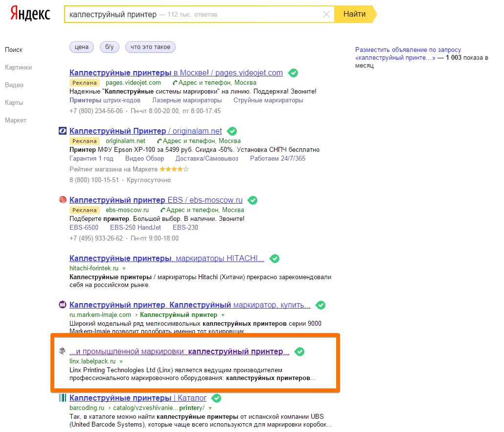Image resolution: width=504 pixels, height=432 pixels.
Task: Expand dropdown arrow after barcoding.ru path
Action: point(210,408)
